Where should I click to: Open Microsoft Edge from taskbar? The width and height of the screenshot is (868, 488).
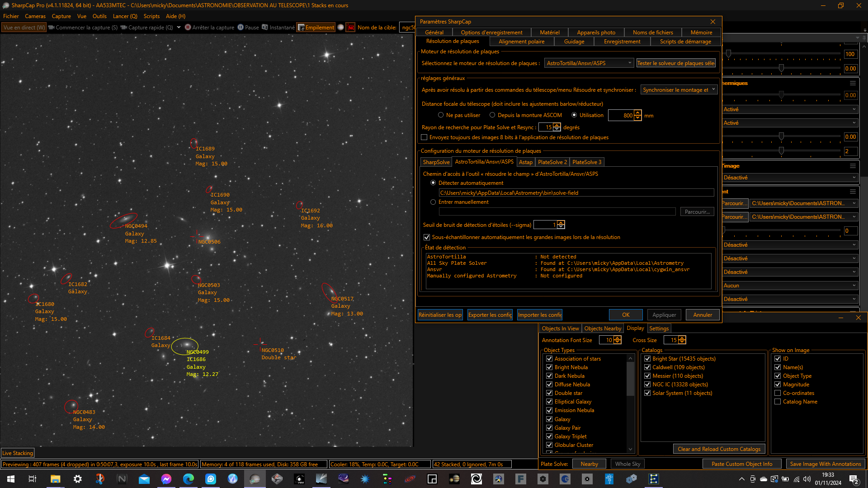coord(189,479)
